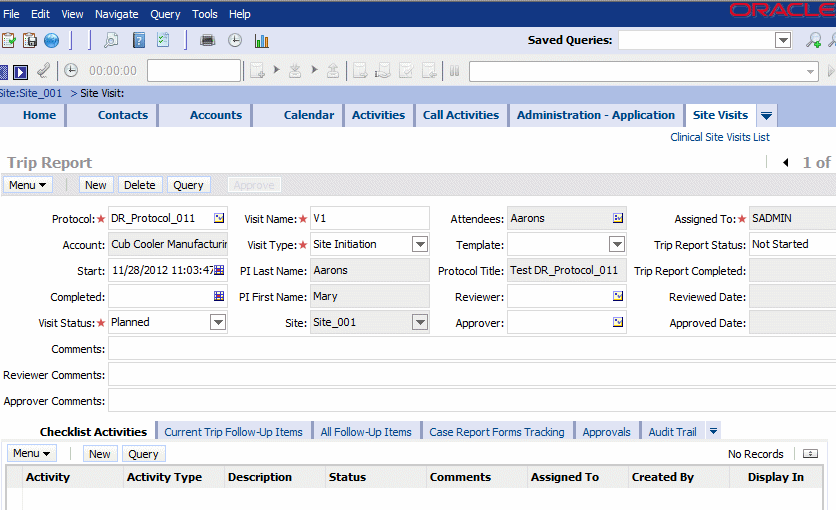
Task: Open the Trip Report Menu button
Action: (x=27, y=185)
